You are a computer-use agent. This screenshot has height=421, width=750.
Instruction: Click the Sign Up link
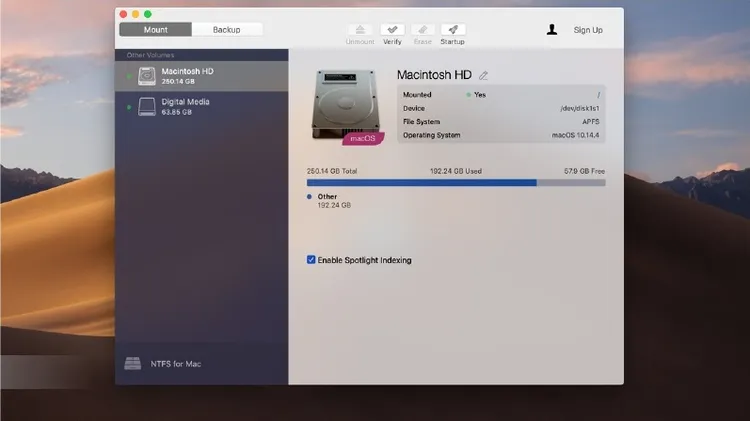[588, 30]
